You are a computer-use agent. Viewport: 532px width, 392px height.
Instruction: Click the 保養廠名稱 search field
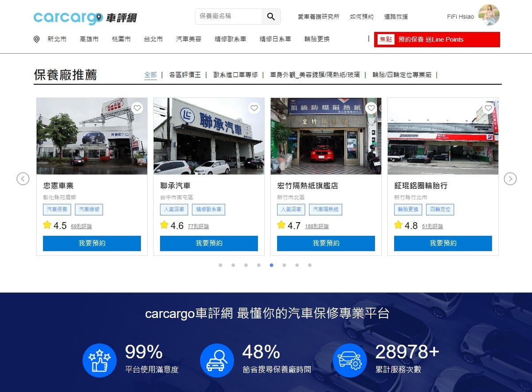coord(229,17)
